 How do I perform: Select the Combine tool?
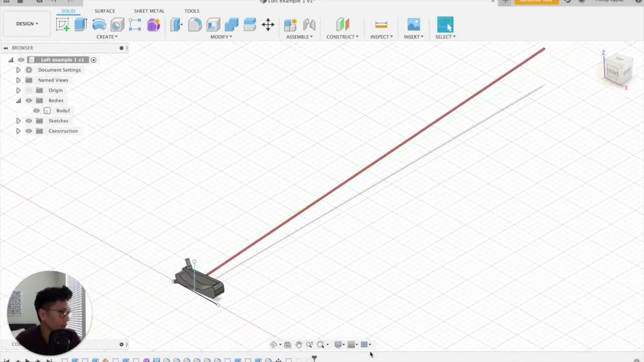pos(231,25)
